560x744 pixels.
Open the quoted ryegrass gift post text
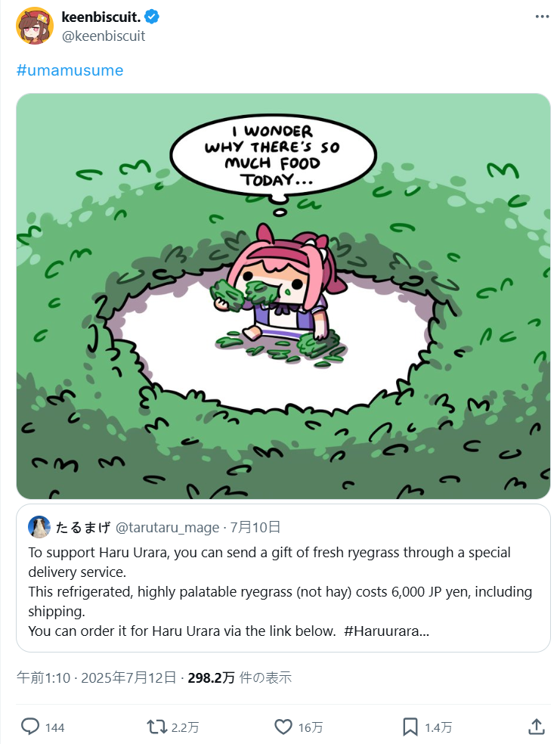(x=280, y=592)
